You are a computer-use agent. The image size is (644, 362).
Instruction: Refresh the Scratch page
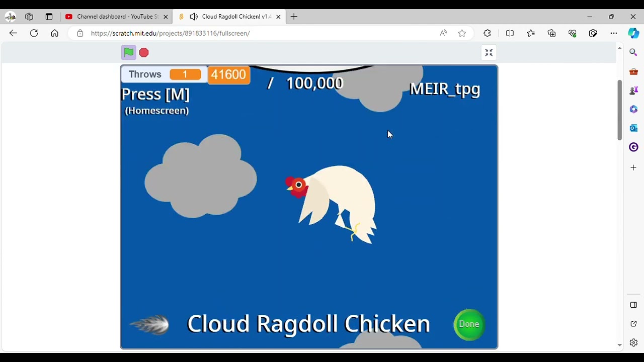pyautogui.click(x=34, y=33)
